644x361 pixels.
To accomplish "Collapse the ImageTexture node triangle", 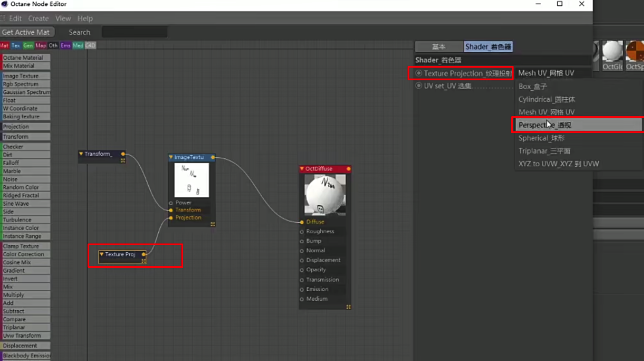I will pos(171,157).
